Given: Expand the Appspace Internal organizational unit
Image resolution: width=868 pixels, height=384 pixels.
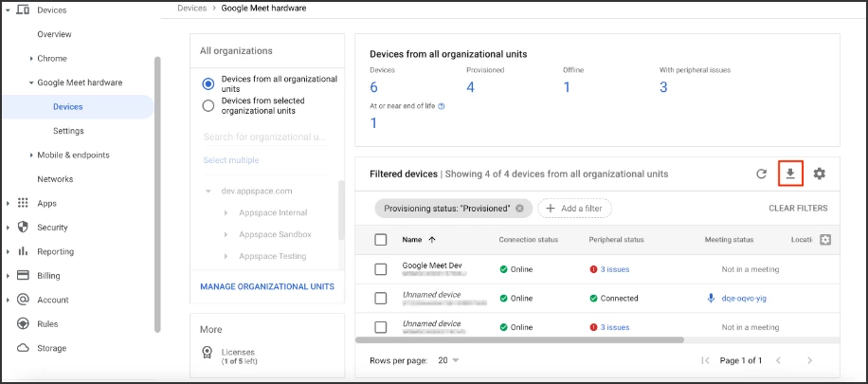Looking at the screenshot, I should point(226,212).
